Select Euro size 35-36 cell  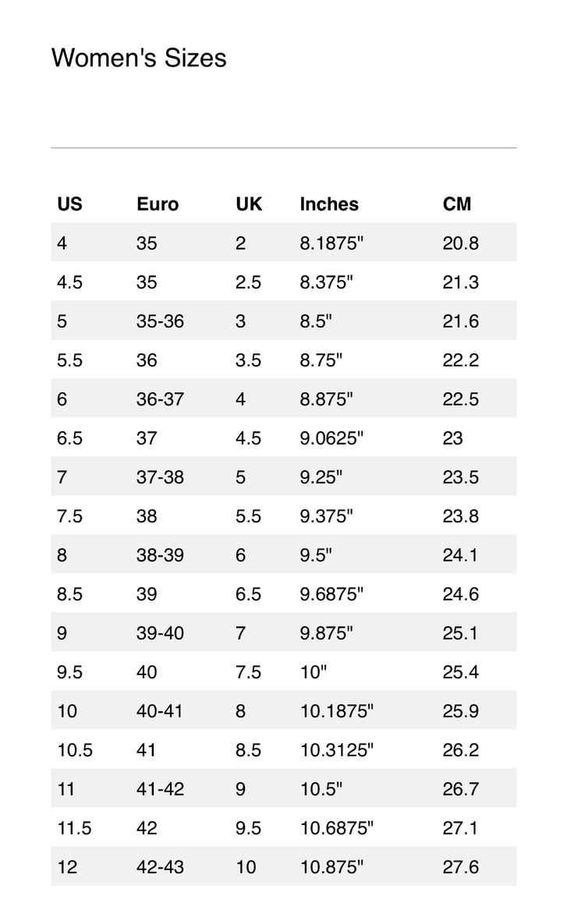pyautogui.click(x=160, y=321)
